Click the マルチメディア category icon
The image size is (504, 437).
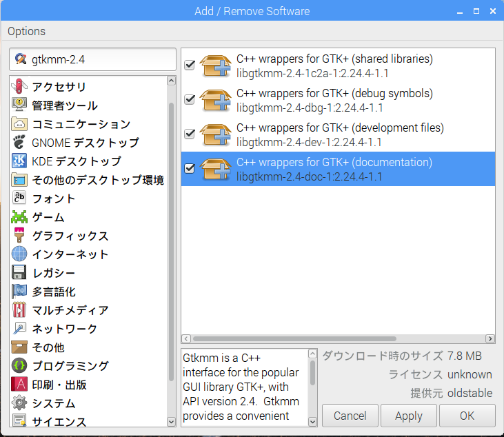coord(19,310)
